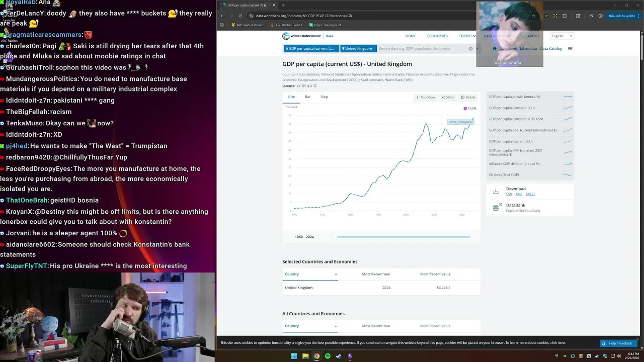Bookmark the page with the star icon
This screenshot has height=362, width=644.
pos(534,16)
